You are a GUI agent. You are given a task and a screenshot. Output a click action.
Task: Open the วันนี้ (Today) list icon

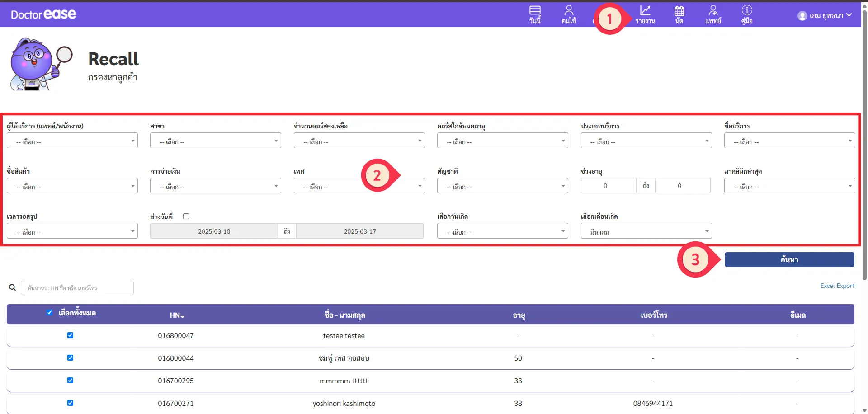(x=535, y=14)
